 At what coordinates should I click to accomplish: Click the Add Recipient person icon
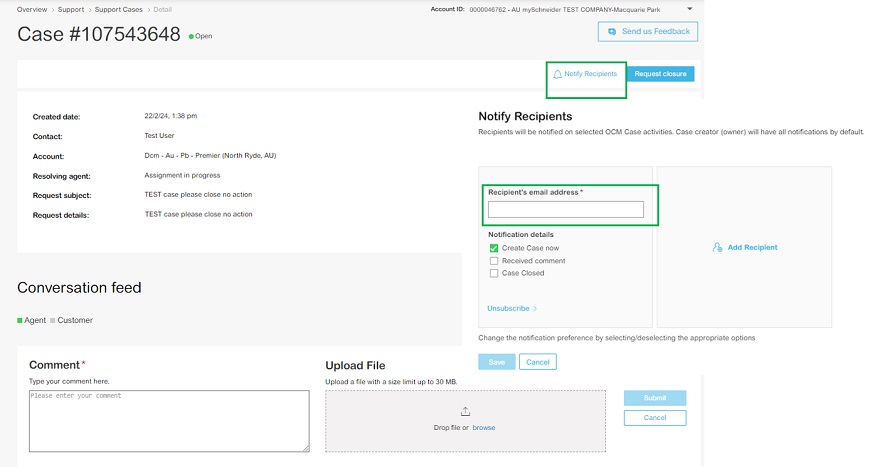coord(717,247)
